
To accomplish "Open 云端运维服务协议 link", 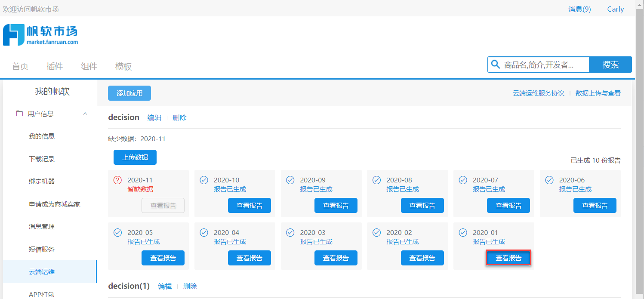I will tap(539, 93).
